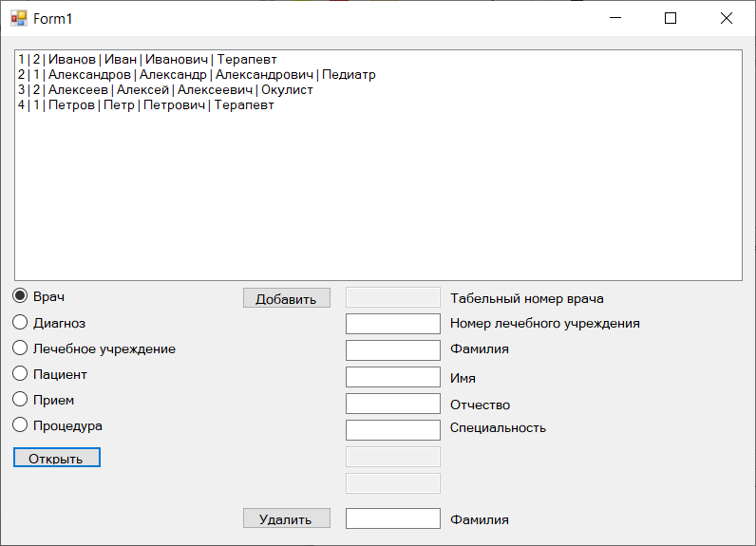Image resolution: width=756 pixels, height=546 pixels.
Task: Click the Удалить button
Action: [x=287, y=518]
